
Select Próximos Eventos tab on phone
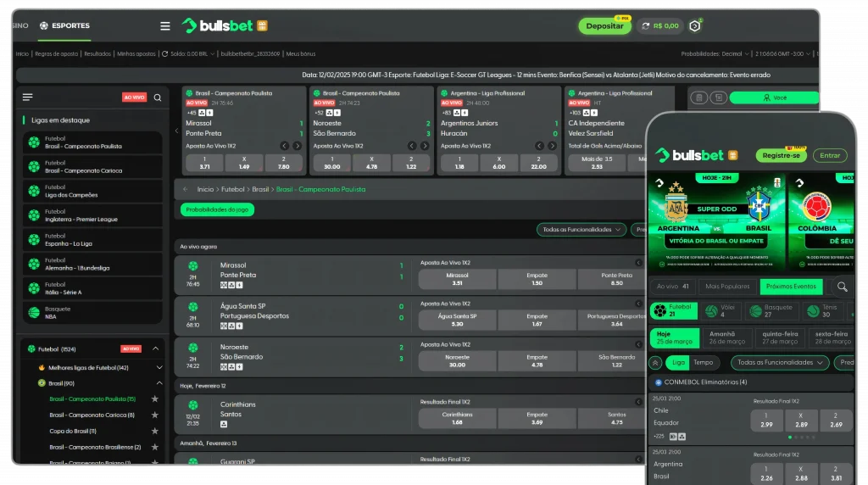(791, 287)
